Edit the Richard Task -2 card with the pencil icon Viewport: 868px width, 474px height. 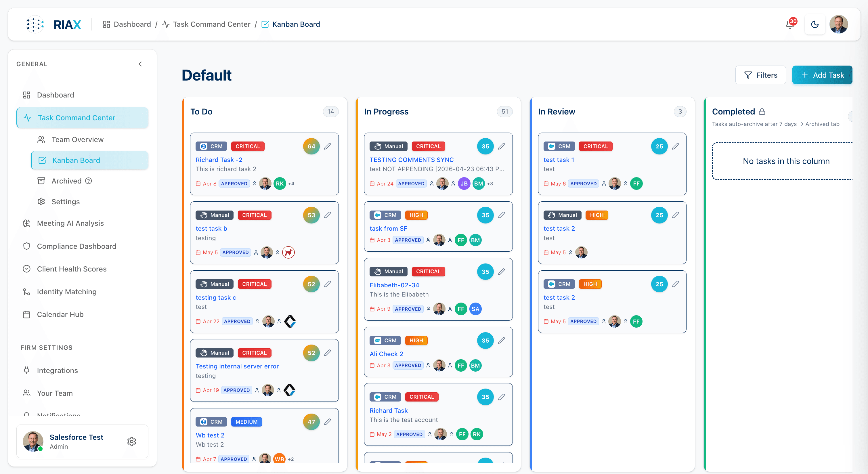(x=328, y=146)
